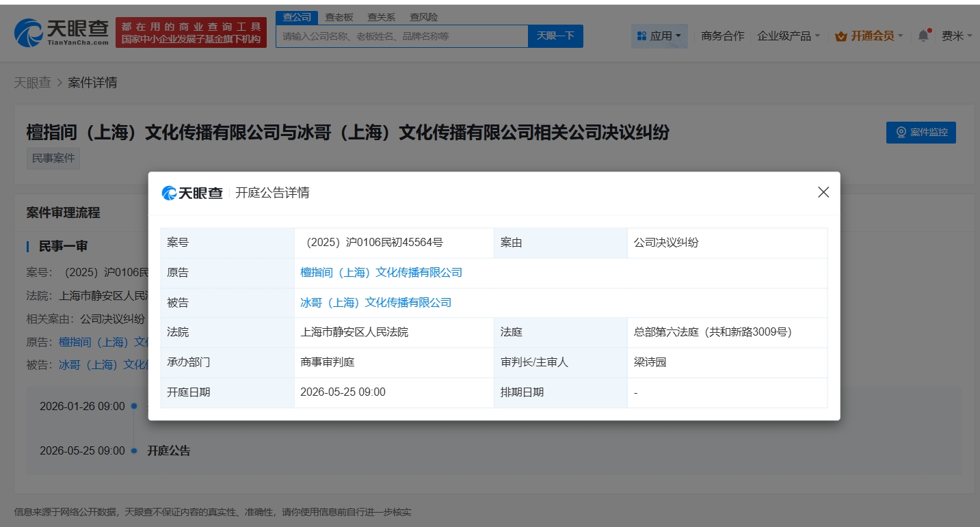Screen dimensions: 980x527
Task: Open plaintiff 檀指间（上海）文化传播有限公司 link in dialog
Action: click(381, 273)
